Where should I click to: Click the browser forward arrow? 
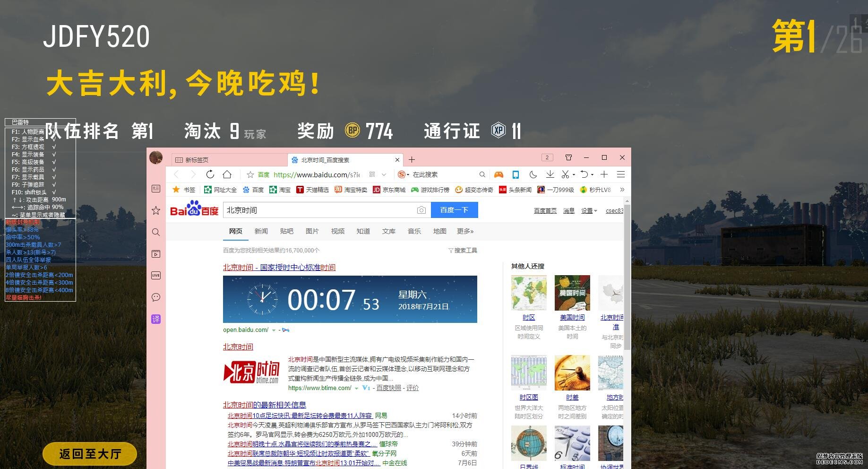click(193, 174)
